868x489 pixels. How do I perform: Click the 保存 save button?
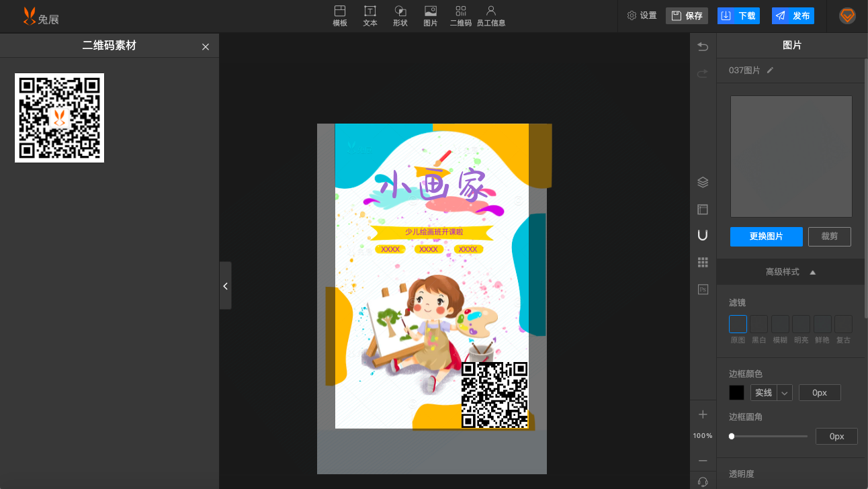687,15
